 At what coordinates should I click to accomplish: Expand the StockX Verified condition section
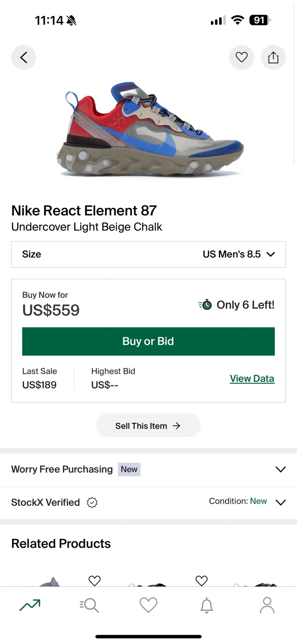pyautogui.click(x=280, y=502)
